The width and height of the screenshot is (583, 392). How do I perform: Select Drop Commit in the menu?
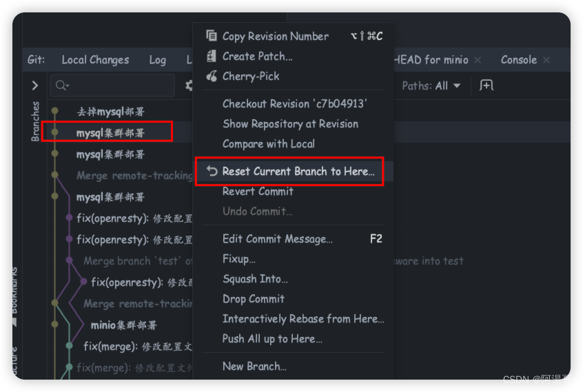(x=253, y=299)
